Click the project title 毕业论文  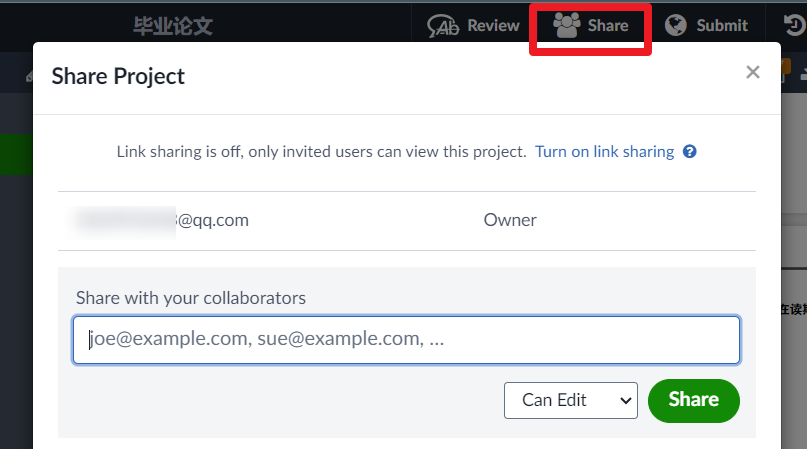[x=173, y=26]
